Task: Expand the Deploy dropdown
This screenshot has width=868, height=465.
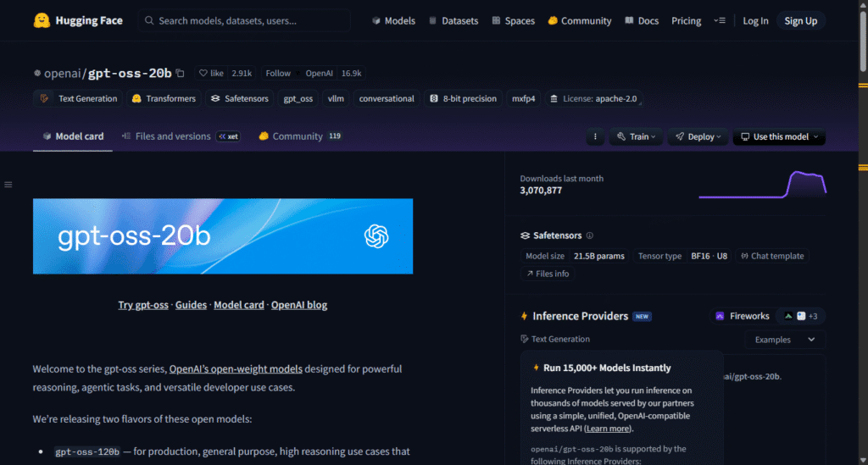Action: pyautogui.click(x=698, y=136)
